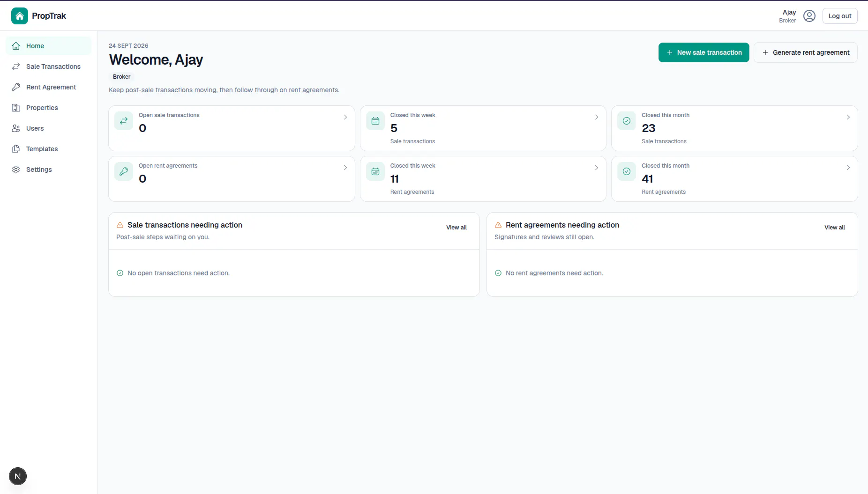The image size is (868, 494).
Task: Click calendar icon on Closed this week Sale transactions card
Action: coord(375,121)
